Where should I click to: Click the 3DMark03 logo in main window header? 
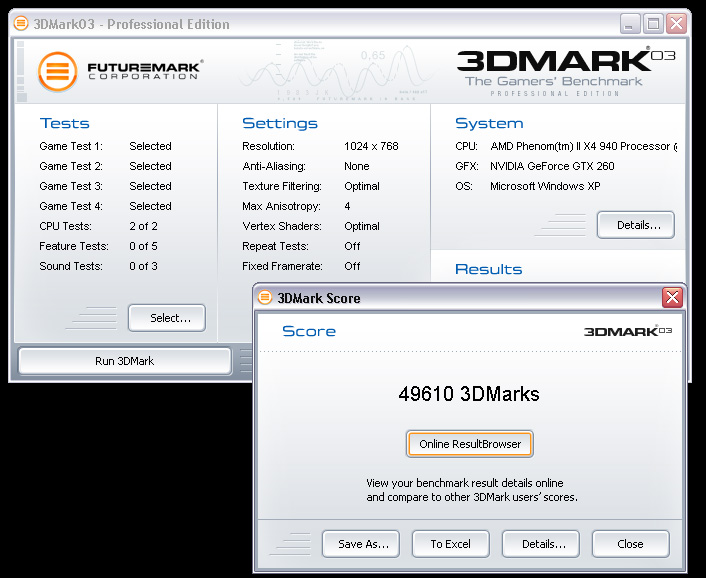point(566,71)
